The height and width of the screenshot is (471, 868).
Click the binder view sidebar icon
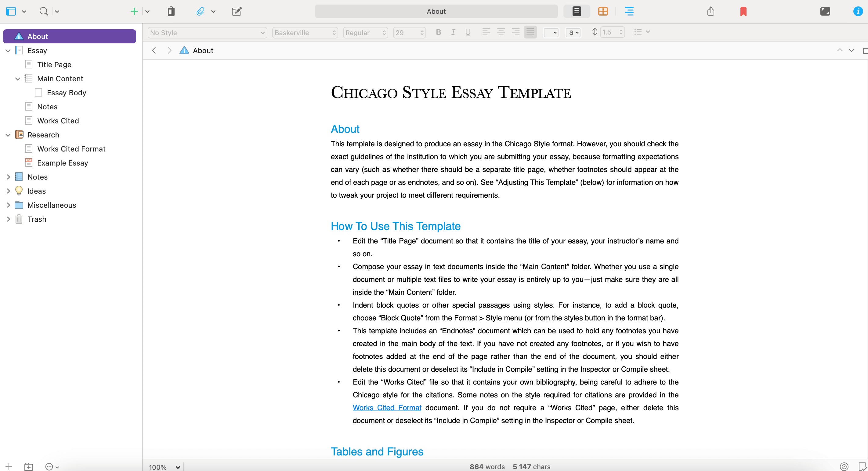coord(11,12)
